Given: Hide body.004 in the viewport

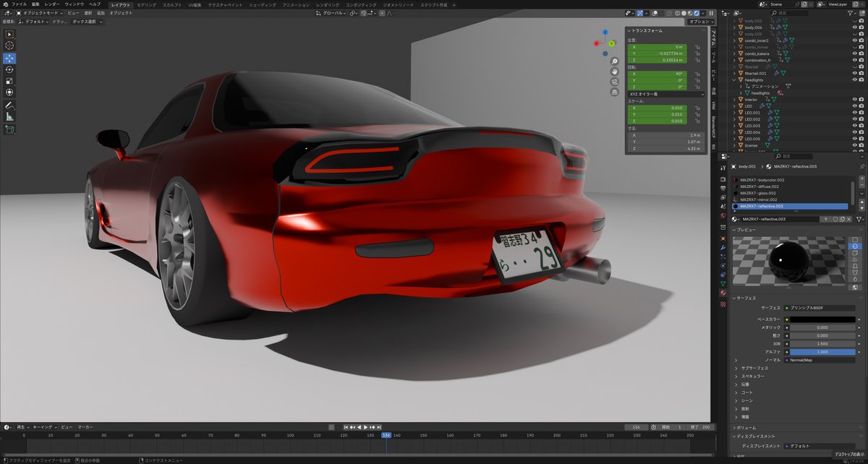Looking at the screenshot, I should tap(854, 27).
